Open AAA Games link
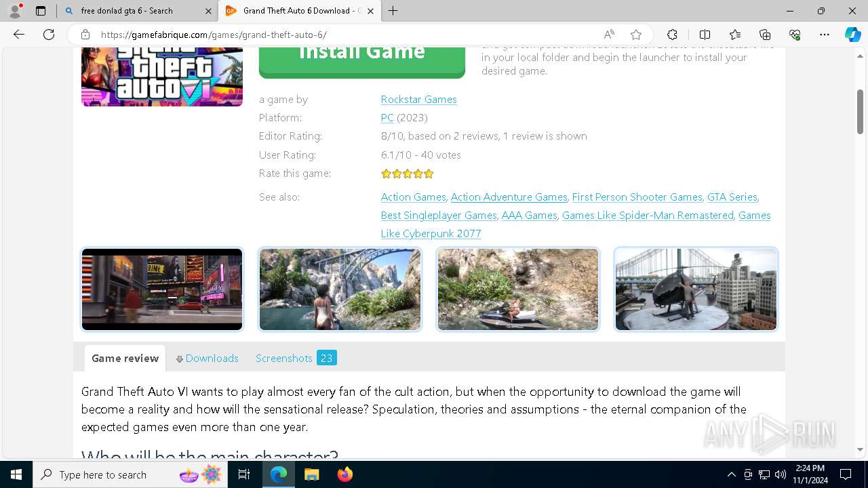 529,215
